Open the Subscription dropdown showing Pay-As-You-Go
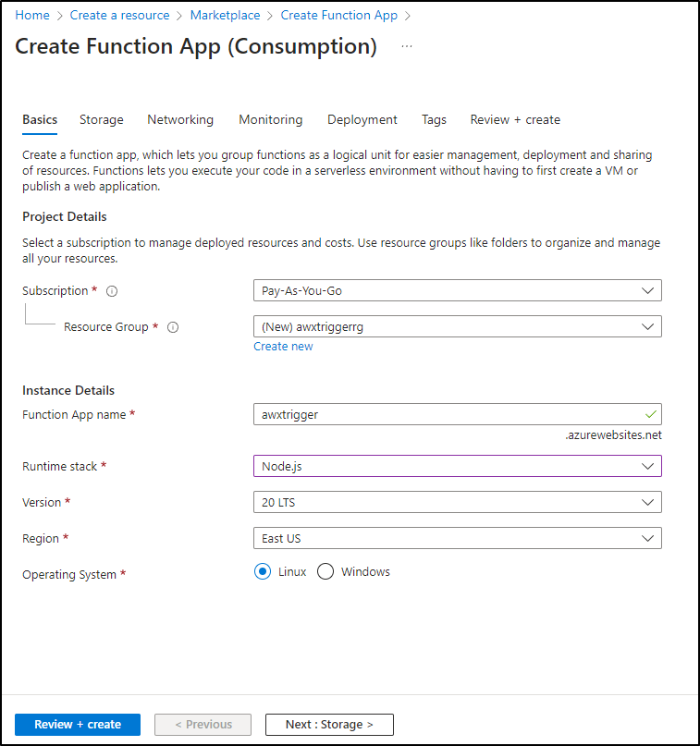This screenshot has width=700, height=746. [x=458, y=290]
